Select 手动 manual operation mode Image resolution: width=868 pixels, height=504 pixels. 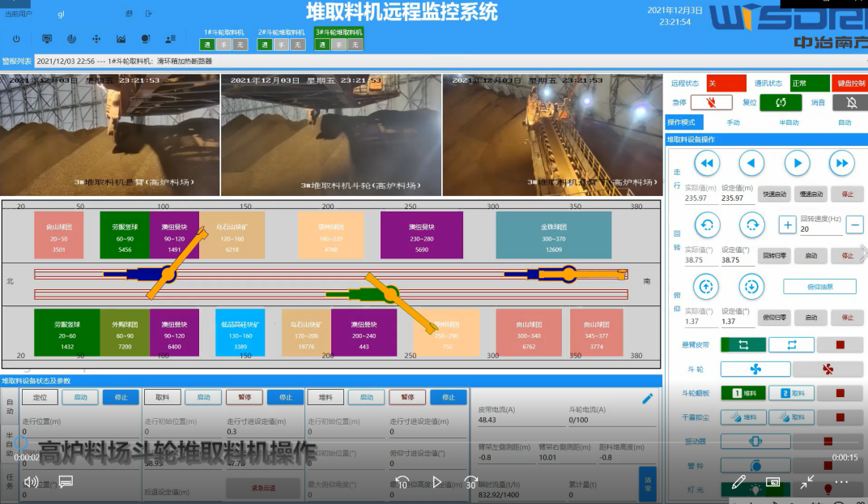pos(733,122)
